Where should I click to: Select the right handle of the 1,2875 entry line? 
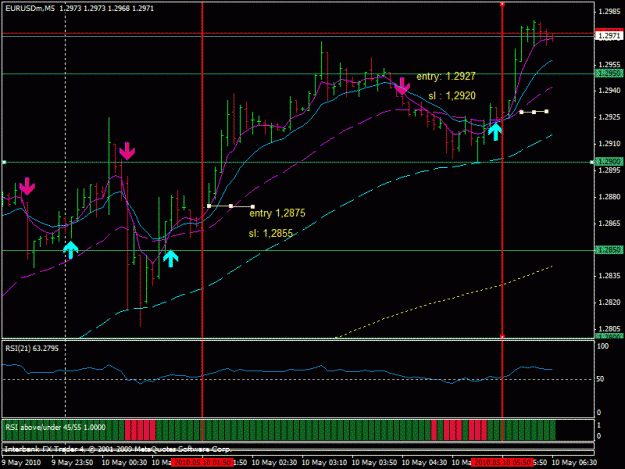coord(253,206)
